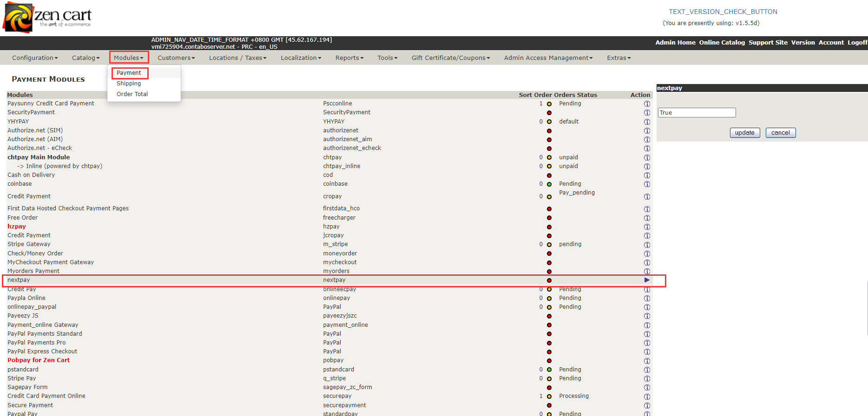868x416 pixels.
Task: Open info icon for Paypla Online
Action: click(647, 298)
